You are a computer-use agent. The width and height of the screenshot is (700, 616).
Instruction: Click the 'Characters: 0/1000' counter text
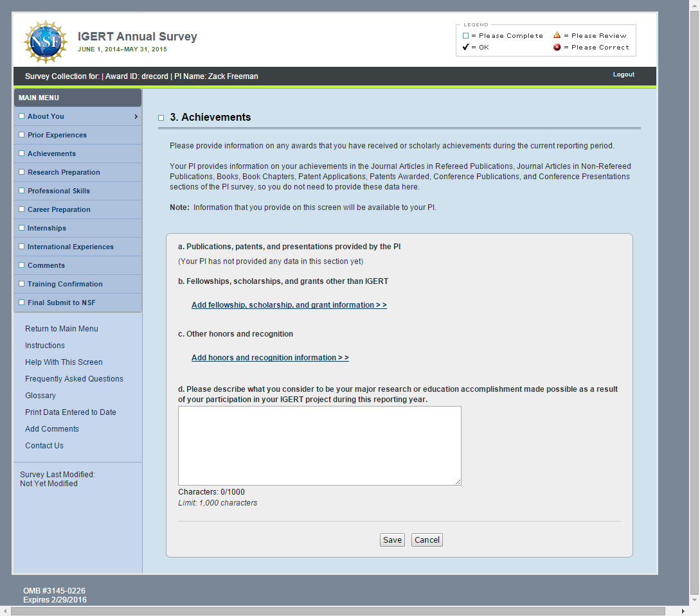point(211,492)
